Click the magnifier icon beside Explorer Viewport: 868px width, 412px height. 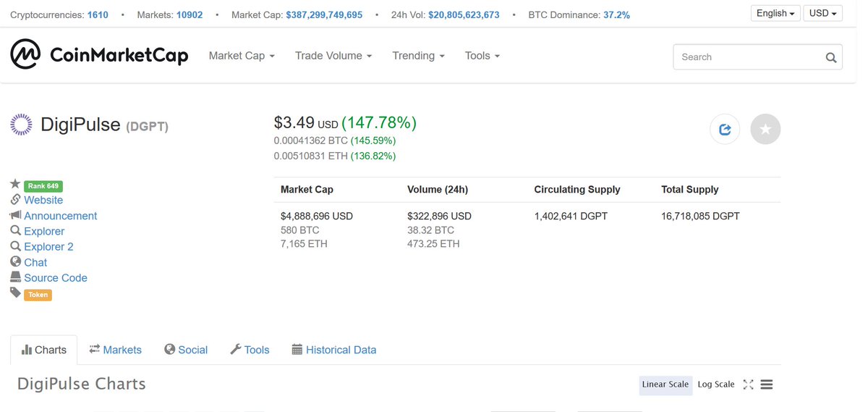coord(15,230)
